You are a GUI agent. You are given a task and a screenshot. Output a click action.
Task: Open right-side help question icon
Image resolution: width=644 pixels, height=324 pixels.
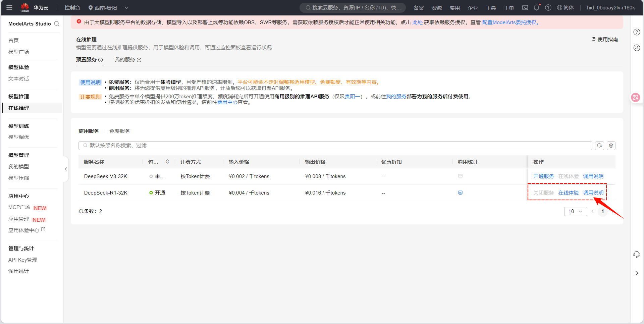pyautogui.click(x=637, y=32)
